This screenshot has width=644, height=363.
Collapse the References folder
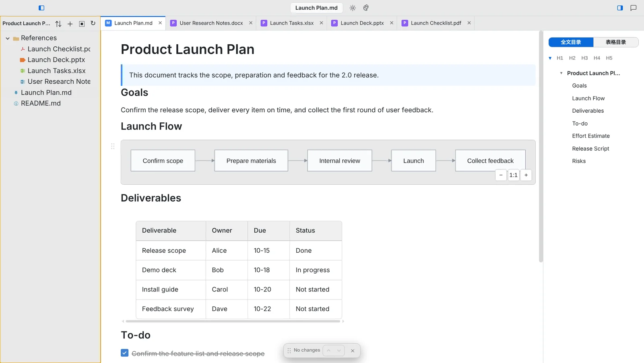[8, 38]
